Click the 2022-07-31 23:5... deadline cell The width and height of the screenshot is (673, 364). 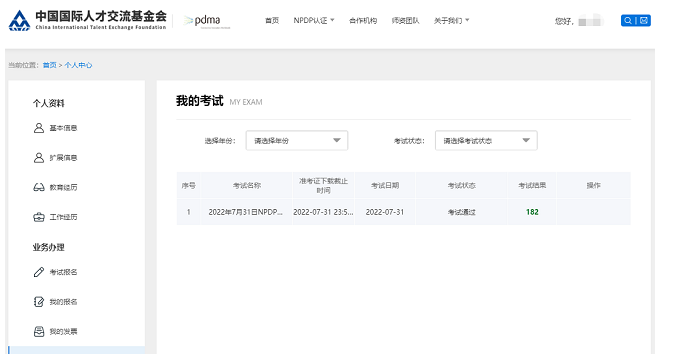tap(323, 212)
